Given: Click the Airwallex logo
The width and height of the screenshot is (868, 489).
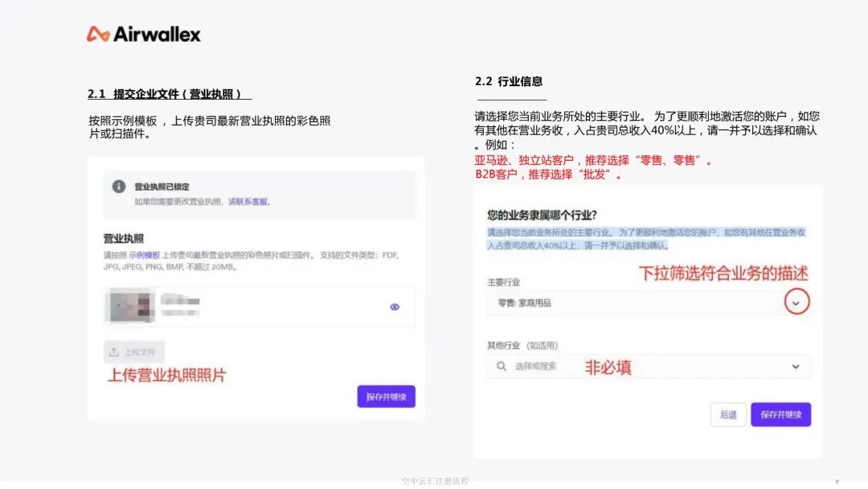Looking at the screenshot, I should coord(144,34).
